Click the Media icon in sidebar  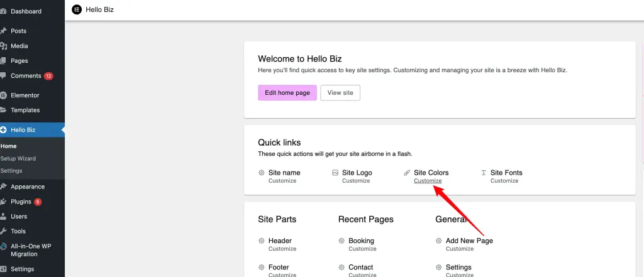click(3, 46)
